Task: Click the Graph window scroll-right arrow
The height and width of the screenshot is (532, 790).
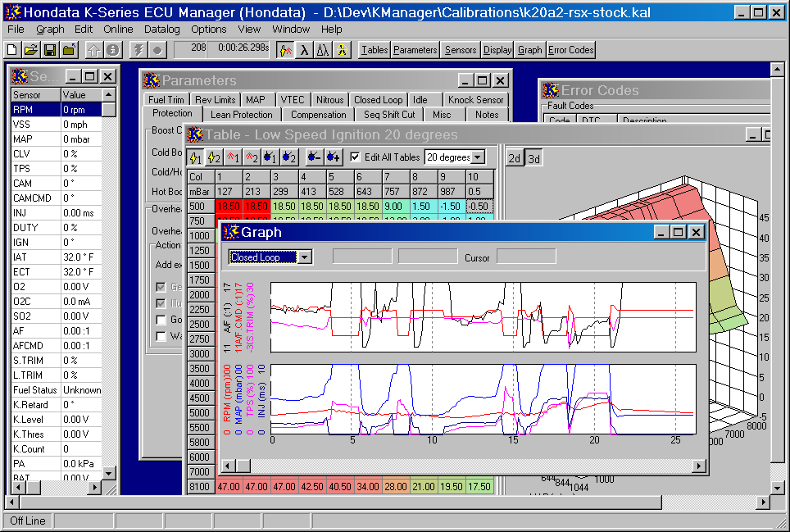Action: coord(698,466)
